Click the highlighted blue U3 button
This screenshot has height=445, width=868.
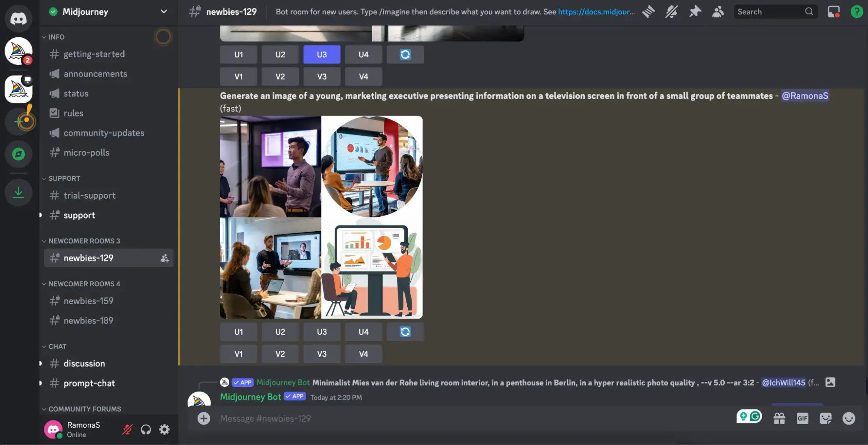click(322, 55)
